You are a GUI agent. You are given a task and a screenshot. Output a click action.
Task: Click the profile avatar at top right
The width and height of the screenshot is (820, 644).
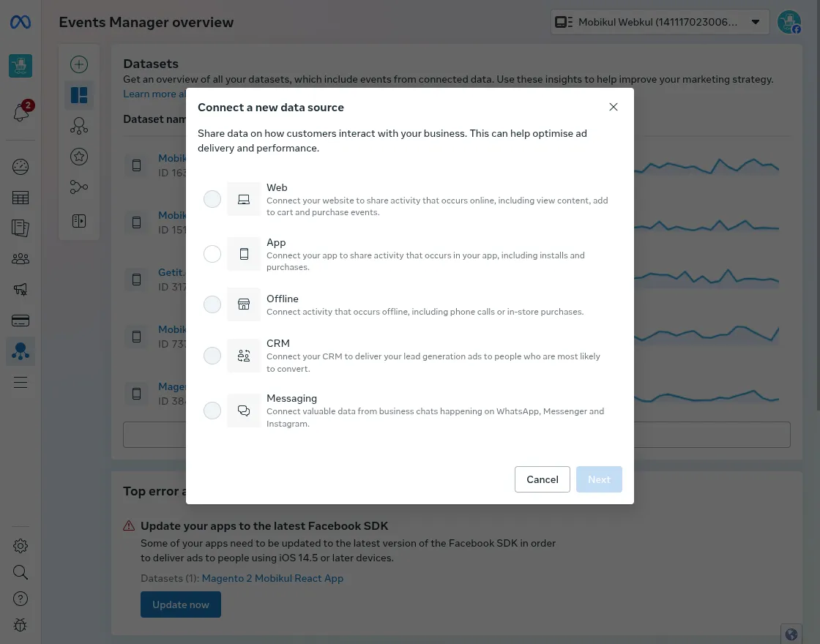789,22
